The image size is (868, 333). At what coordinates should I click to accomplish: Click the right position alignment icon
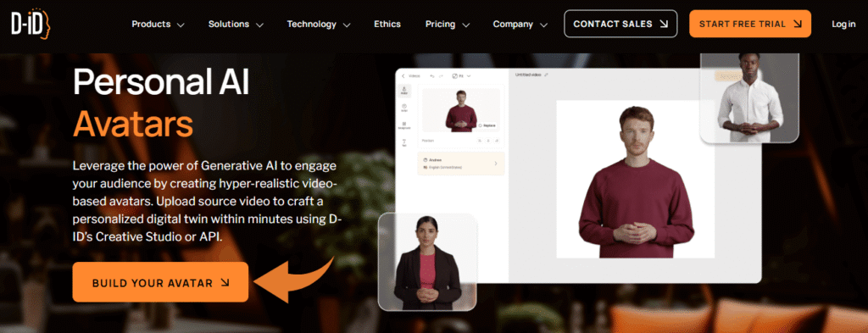pyautogui.click(x=496, y=141)
